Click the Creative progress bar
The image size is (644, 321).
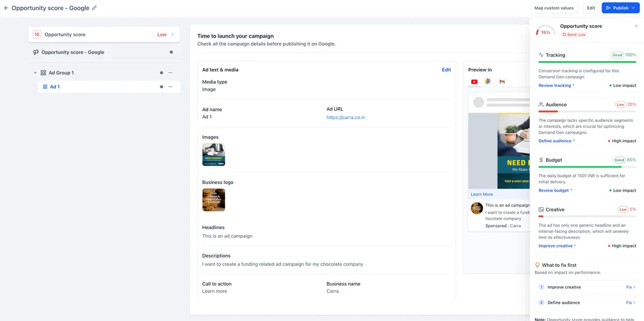[587, 216]
